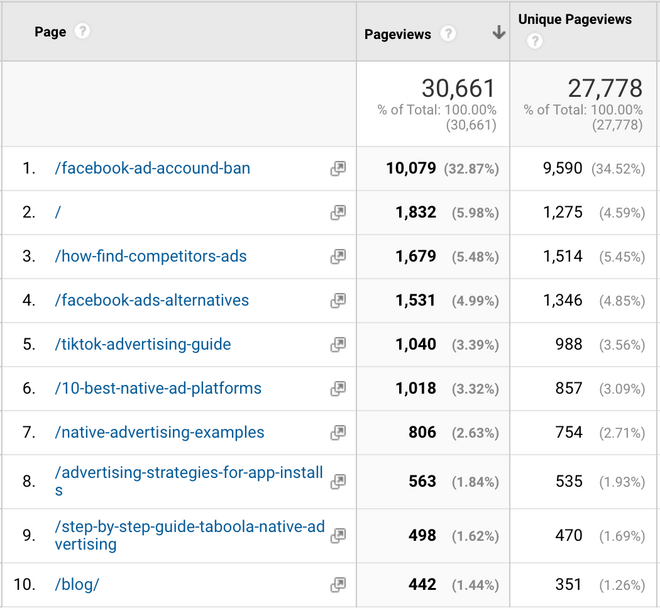Select the /tiktok-advertising-guide page link
The width and height of the screenshot is (660, 610).
coord(142,345)
